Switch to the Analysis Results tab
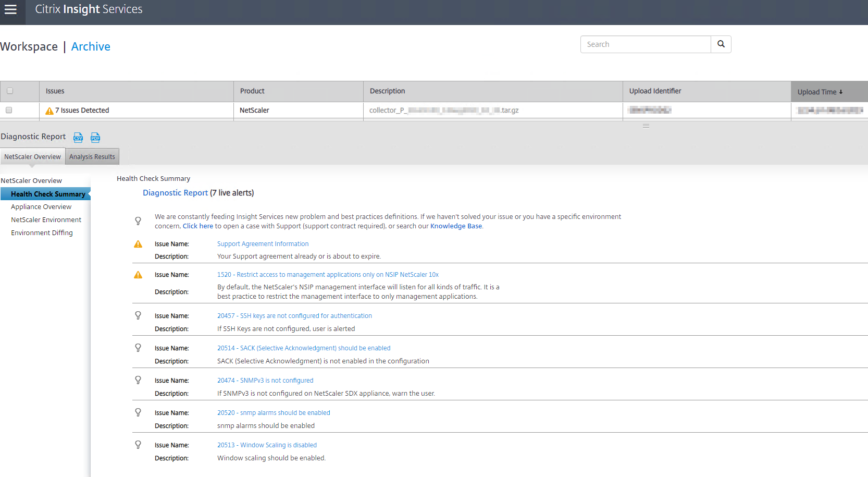 coord(92,157)
